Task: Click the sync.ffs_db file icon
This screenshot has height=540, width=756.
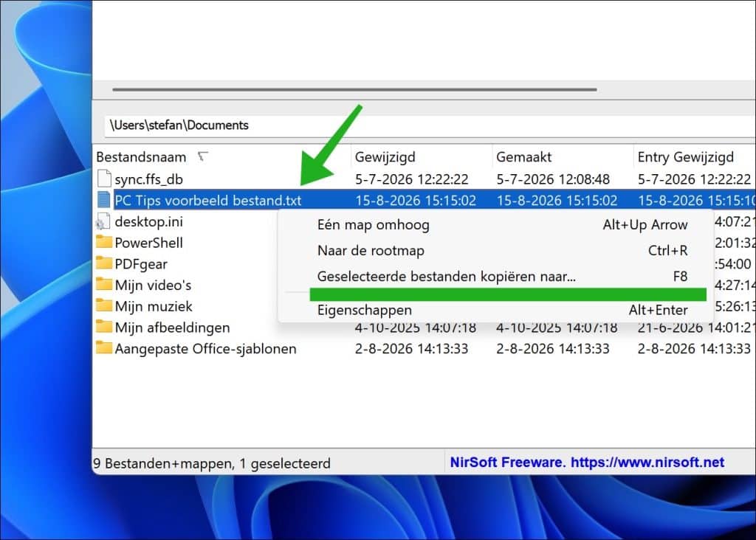Action: click(x=103, y=179)
